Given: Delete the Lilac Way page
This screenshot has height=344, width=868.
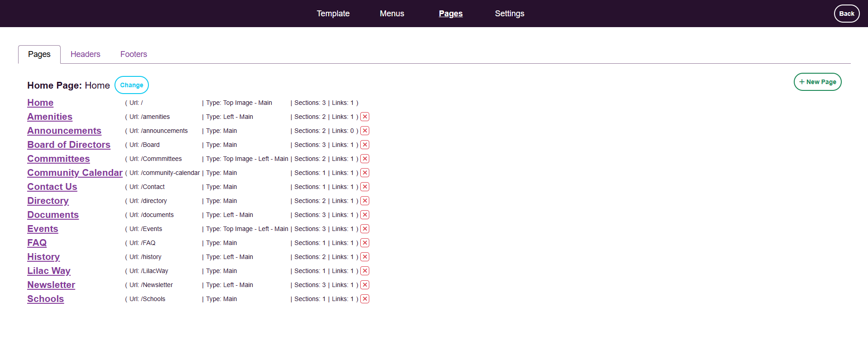Looking at the screenshot, I should click(x=365, y=271).
